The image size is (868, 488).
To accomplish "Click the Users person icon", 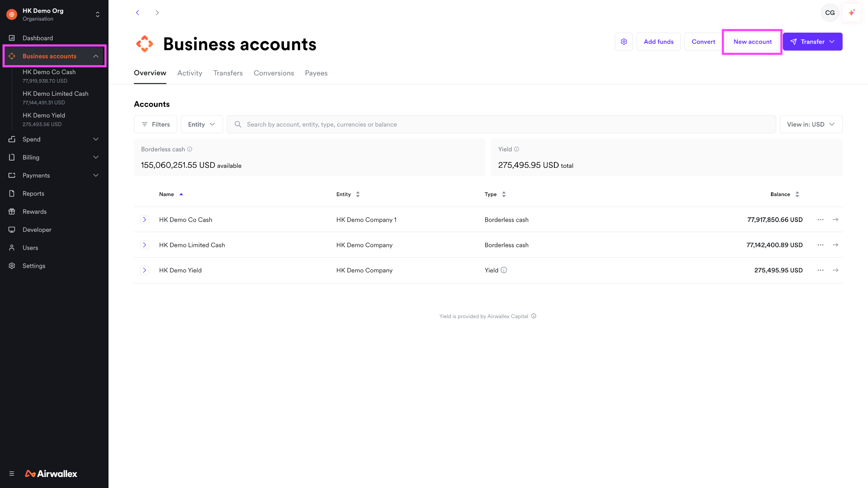I will (12, 248).
